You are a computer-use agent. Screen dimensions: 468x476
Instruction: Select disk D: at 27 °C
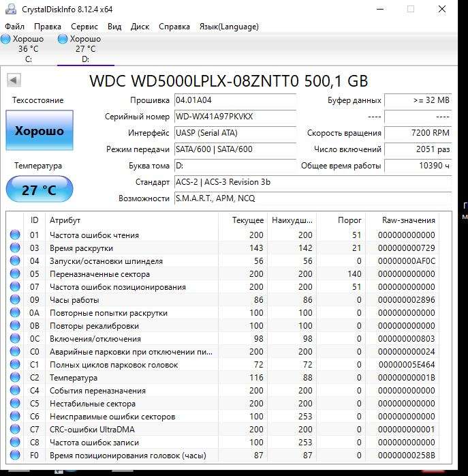86,48
